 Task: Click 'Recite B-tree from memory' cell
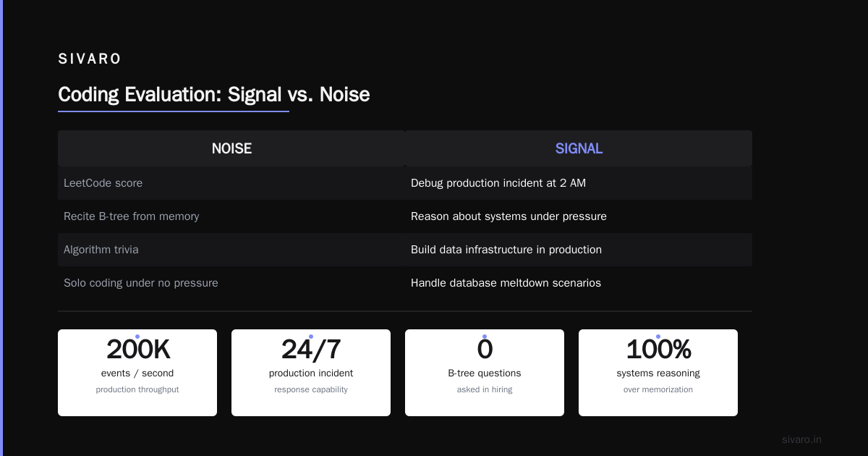(x=231, y=216)
